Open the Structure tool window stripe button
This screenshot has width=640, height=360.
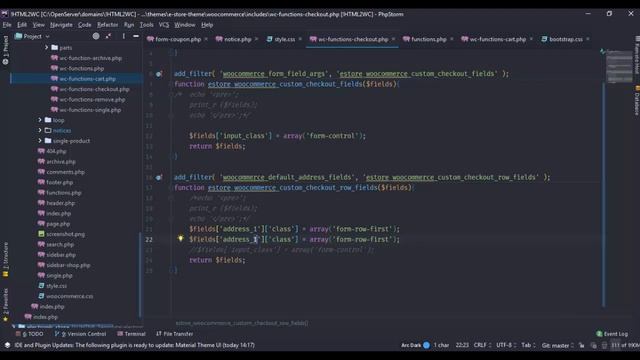point(5,260)
